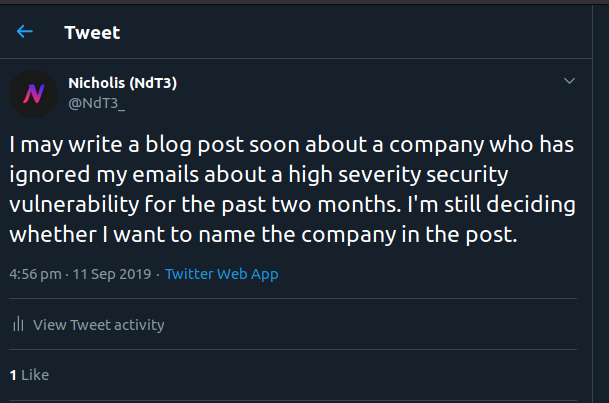Click the purple N logo in avatar
Viewport: 609px width, 403px height.
click(33, 94)
